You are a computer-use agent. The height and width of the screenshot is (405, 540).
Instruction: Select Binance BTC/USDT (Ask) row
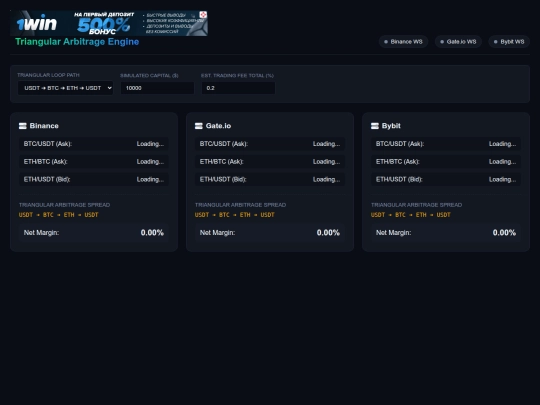coord(94,144)
